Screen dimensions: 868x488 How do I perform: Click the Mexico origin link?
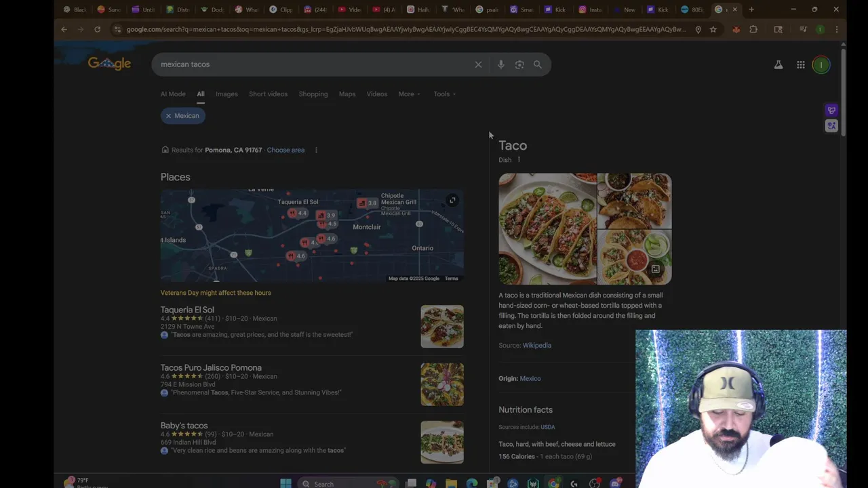pos(530,379)
